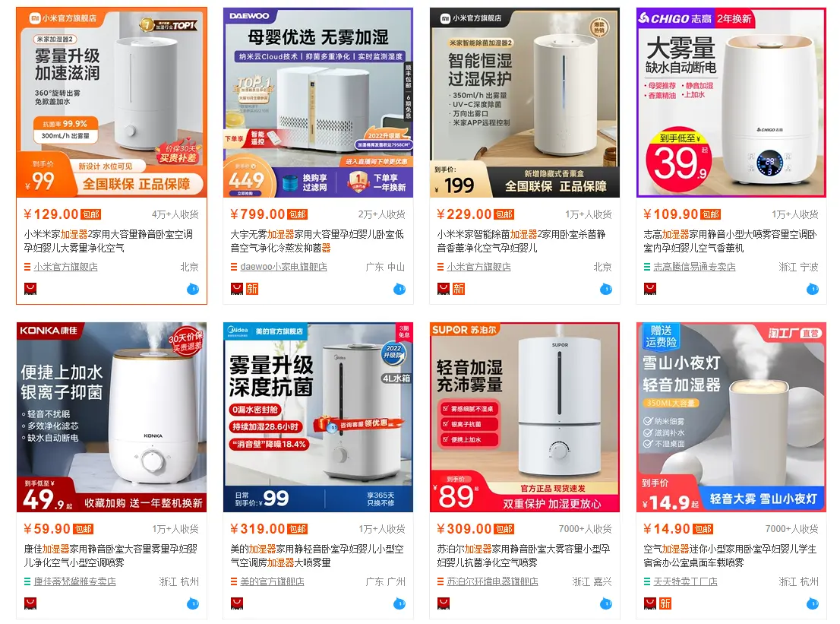
Task: Visit the 苏泊尔环境电器旗舰店 store link
Action: coord(492,581)
